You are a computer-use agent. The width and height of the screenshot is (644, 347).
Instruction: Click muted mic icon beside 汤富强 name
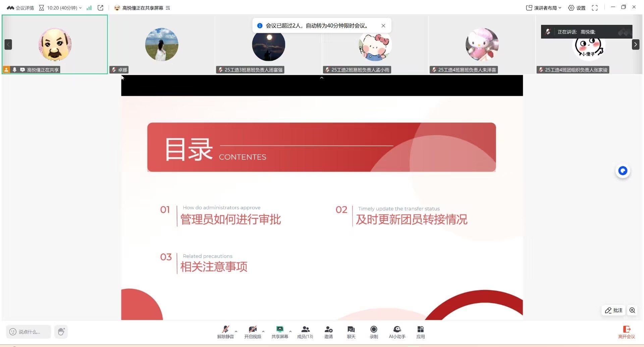tap(221, 70)
